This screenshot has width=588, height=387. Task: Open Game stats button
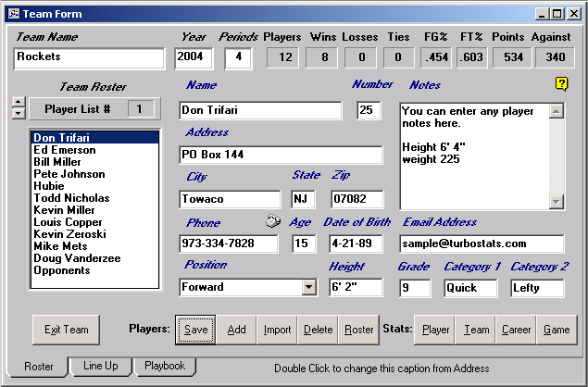point(557,330)
